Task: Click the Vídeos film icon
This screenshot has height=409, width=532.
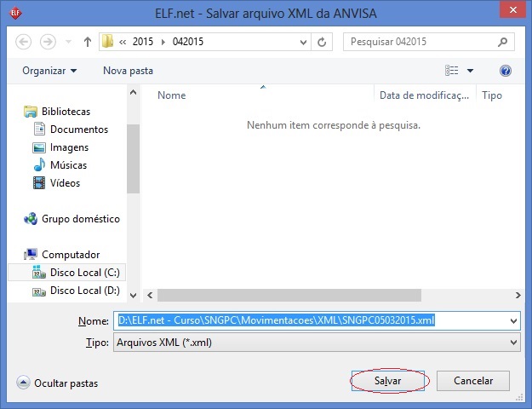Action: click(x=39, y=182)
